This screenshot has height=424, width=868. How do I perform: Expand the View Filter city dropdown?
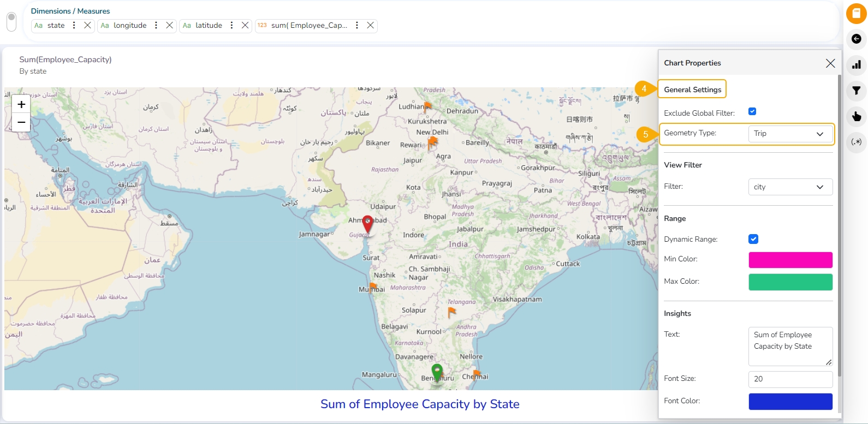(790, 187)
